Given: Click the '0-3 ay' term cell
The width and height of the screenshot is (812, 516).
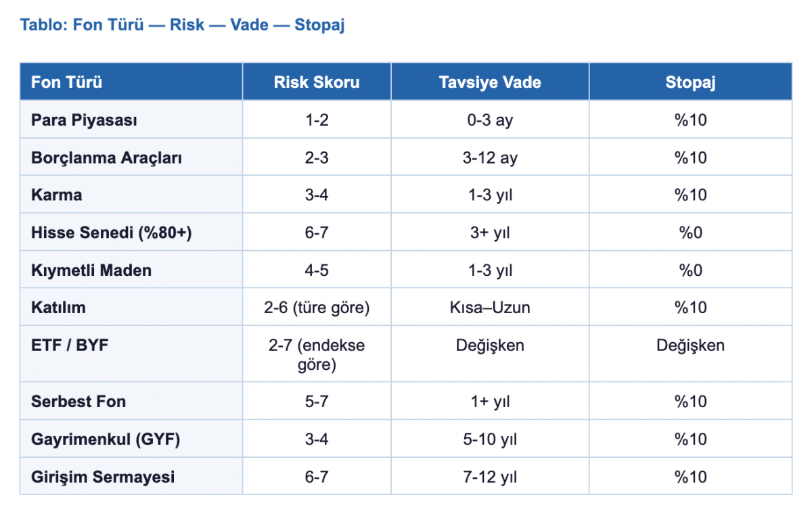Looking at the screenshot, I should click(489, 120).
